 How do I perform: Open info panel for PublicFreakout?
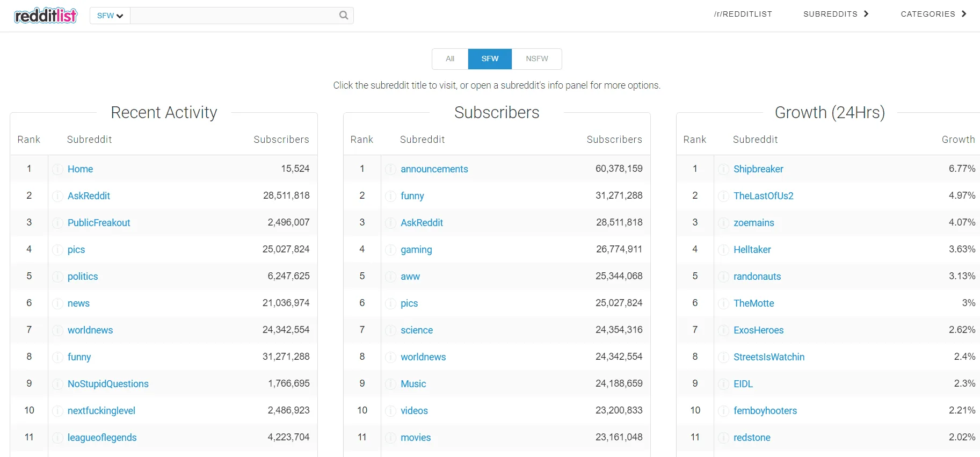tap(57, 223)
